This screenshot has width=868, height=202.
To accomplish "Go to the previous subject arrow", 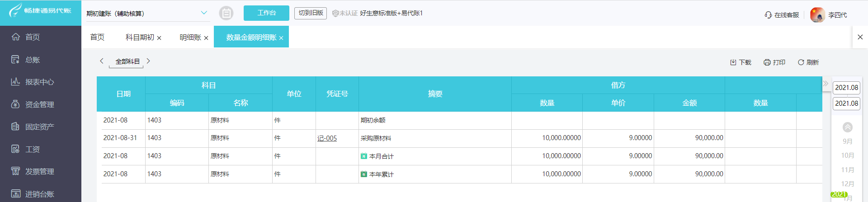I will point(102,61).
